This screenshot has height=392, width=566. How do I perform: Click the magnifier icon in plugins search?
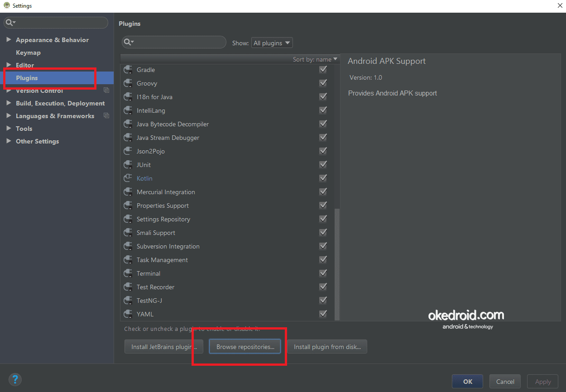[128, 42]
